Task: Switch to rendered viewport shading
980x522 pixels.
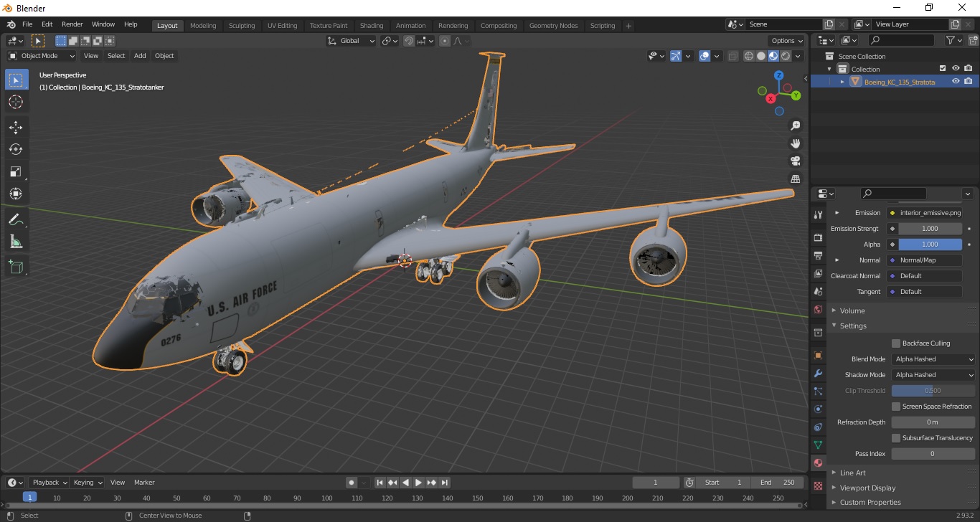Action: coord(786,56)
